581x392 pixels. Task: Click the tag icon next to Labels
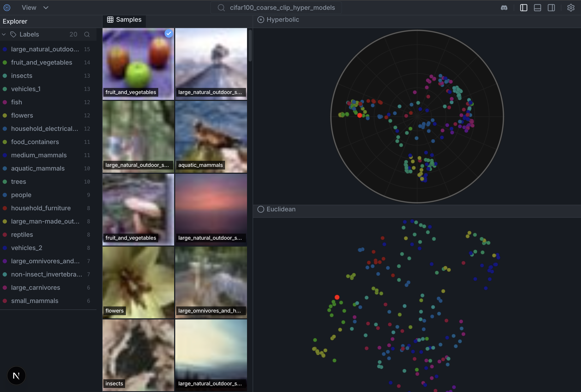pyautogui.click(x=13, y=34)
